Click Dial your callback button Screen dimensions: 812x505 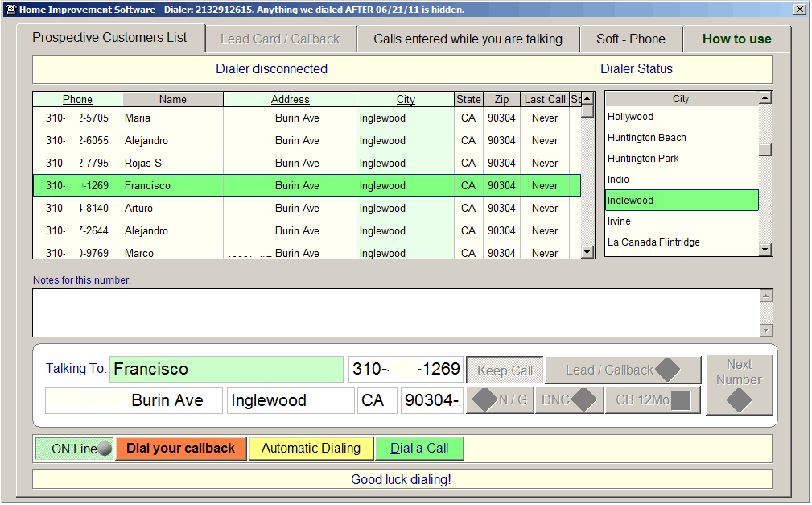181,449
